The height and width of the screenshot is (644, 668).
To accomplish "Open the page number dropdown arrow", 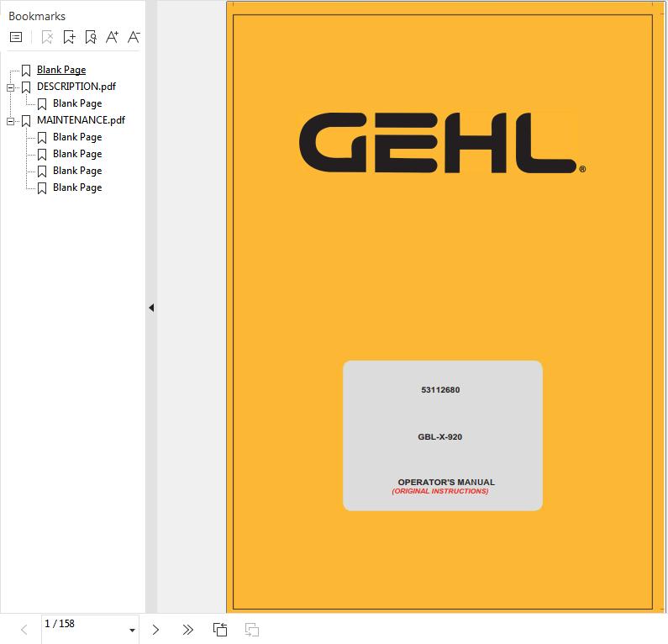I will [132, 631].
